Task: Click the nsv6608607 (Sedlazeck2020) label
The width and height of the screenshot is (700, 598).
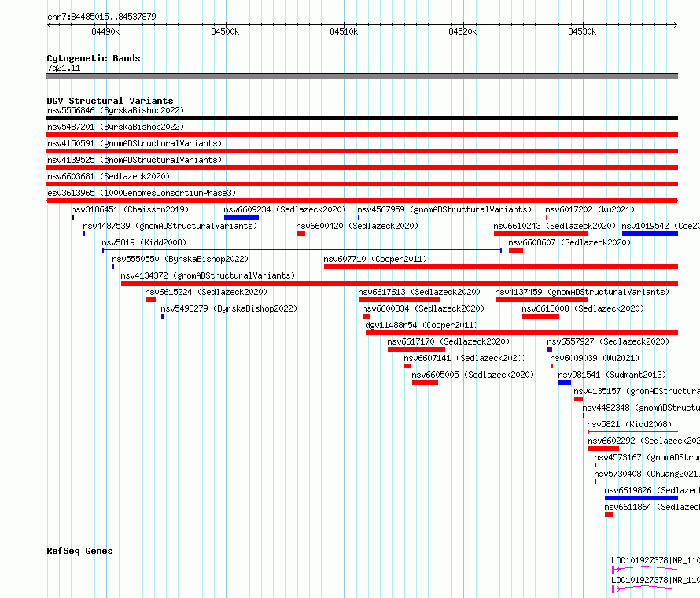Action: coord(569,242)
